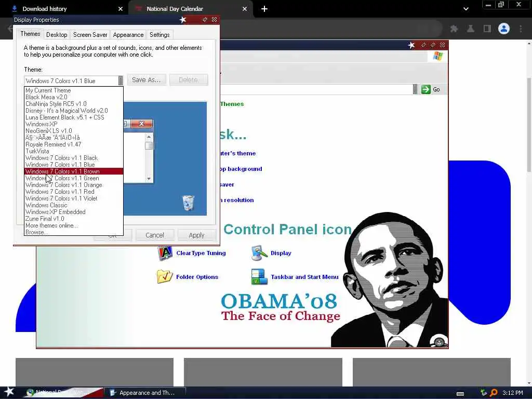Open the address bar dropdown near Go
This screenshot has height=399, width=532.
(415, 89)
